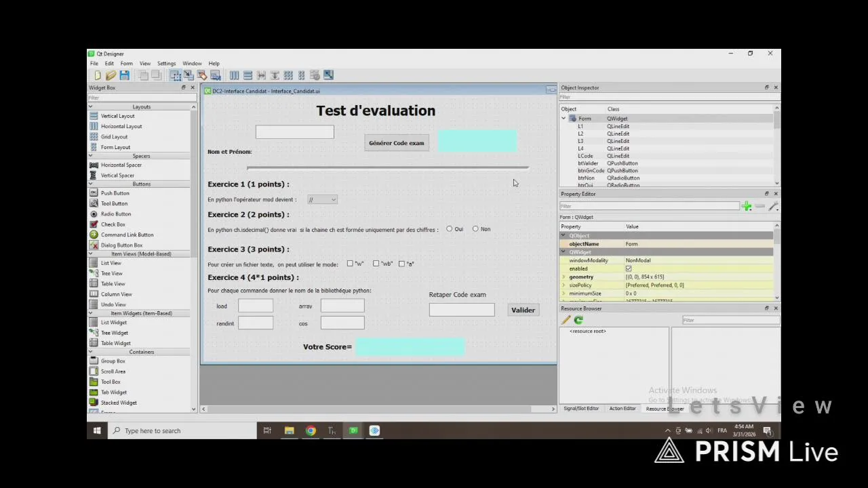The width and height of the screenshot is (868, 488).
Task: Apply Lay Out Horizontally in Splitter icon
Action: (x=261, y=75)
